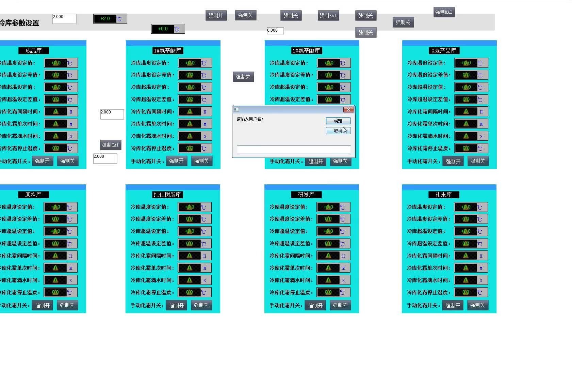Screen dimensions: 588x368
Task: Select the 研发库 panel title label
Action: coord(306,195)
